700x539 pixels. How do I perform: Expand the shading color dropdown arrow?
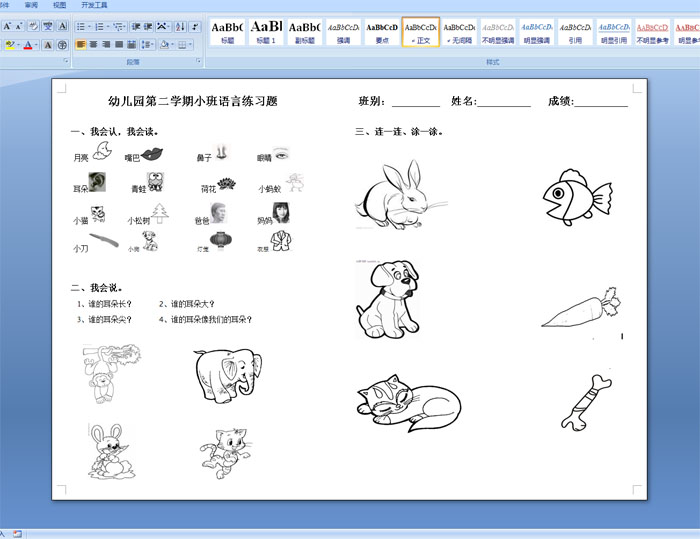172,45
